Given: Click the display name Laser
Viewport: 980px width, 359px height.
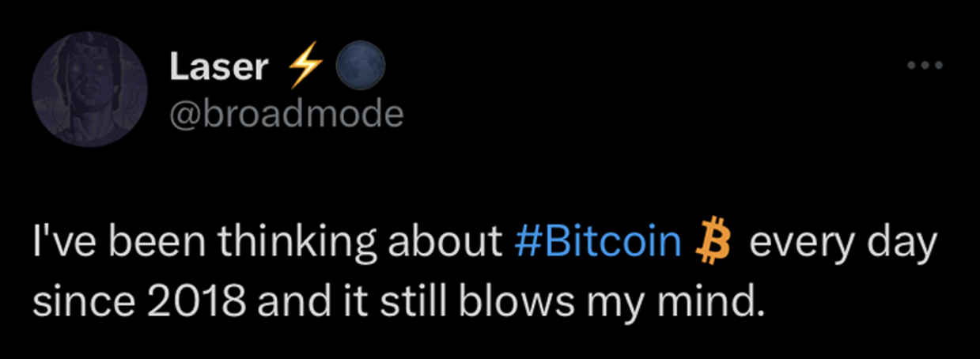Looking at the screenshot, I should tap(218, 69).
